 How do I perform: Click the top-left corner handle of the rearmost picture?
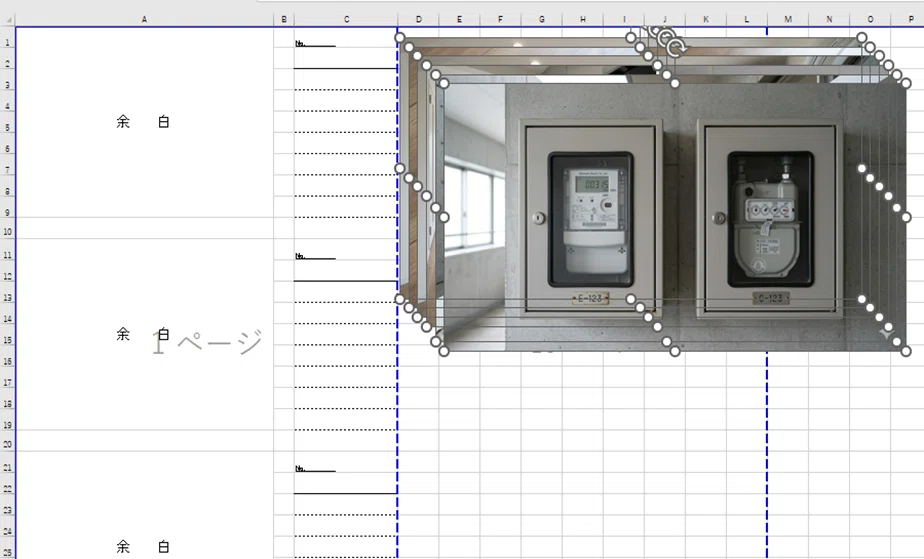click(x=400, y=38)
